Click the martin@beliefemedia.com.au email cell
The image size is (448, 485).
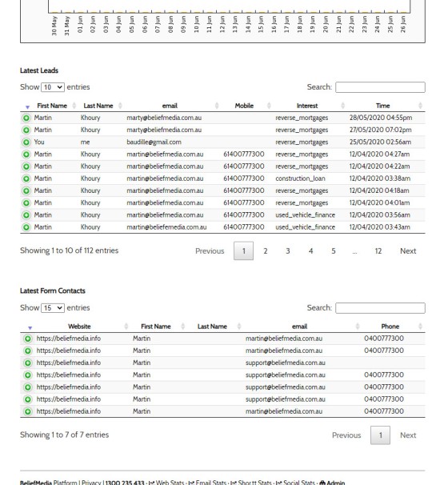(166, 227)
